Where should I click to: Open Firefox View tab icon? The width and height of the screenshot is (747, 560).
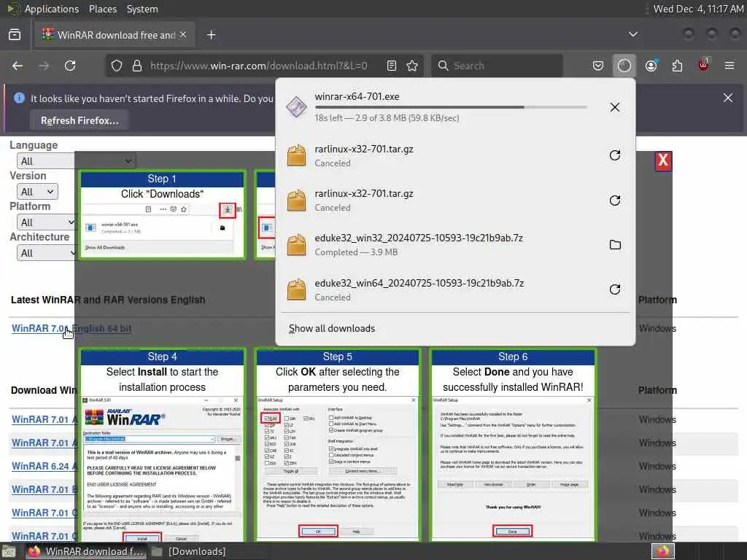[x=15, y=35]
